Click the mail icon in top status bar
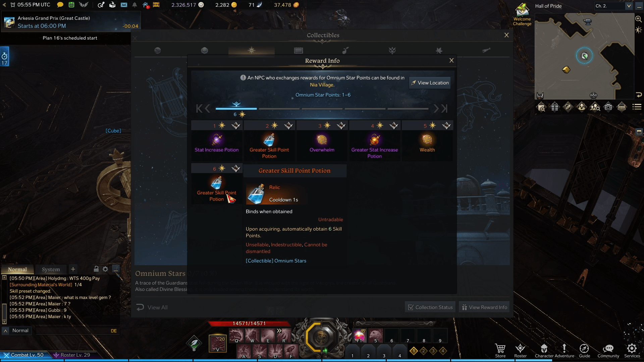 [x=124, y=5]
